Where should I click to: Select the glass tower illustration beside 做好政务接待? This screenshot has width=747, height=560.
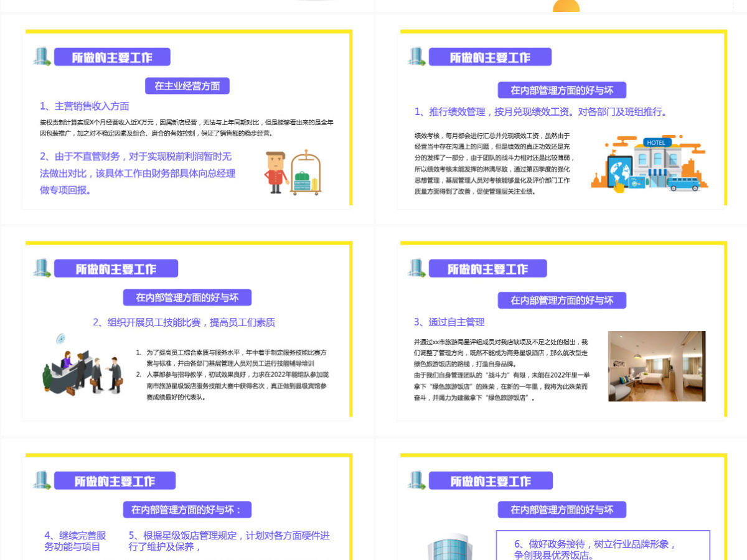[451, 547]
